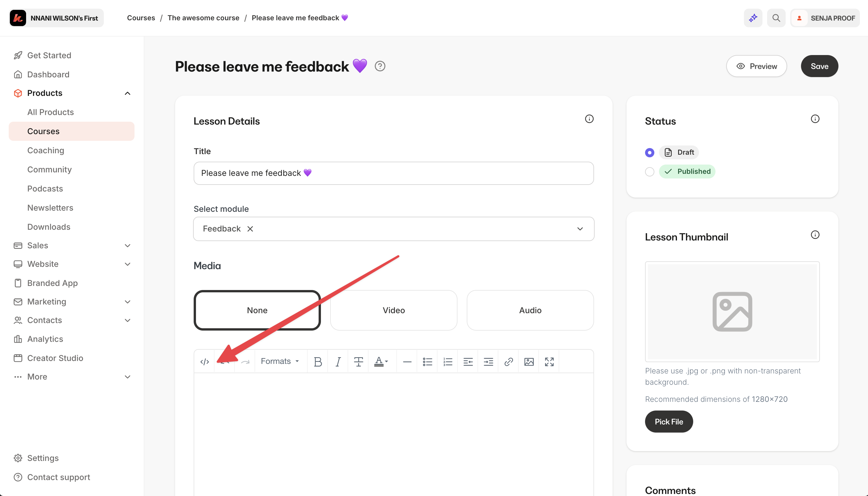This screenshot has height=496, width=868.
Task: Expand Select module dropdown arrow
Action: (x=580, y=229)
